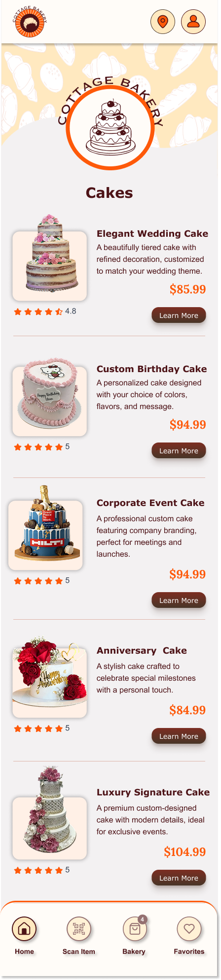Open the Hilti corporate cake photo
This screenshot has width=221, height=980.
45,528
